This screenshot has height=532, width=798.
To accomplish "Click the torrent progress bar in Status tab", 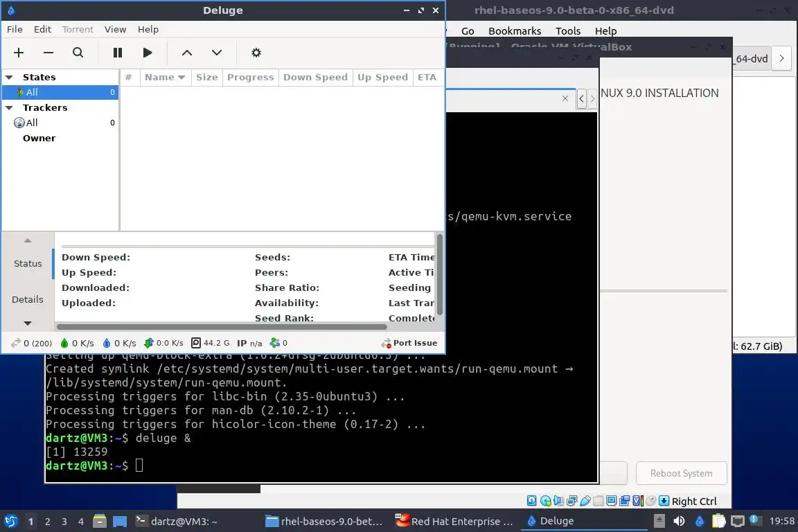I will [x=247, y=247].
